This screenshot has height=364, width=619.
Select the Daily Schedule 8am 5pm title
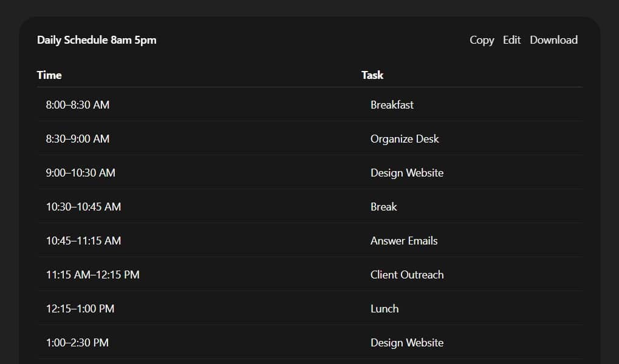[x=97, y=40]
